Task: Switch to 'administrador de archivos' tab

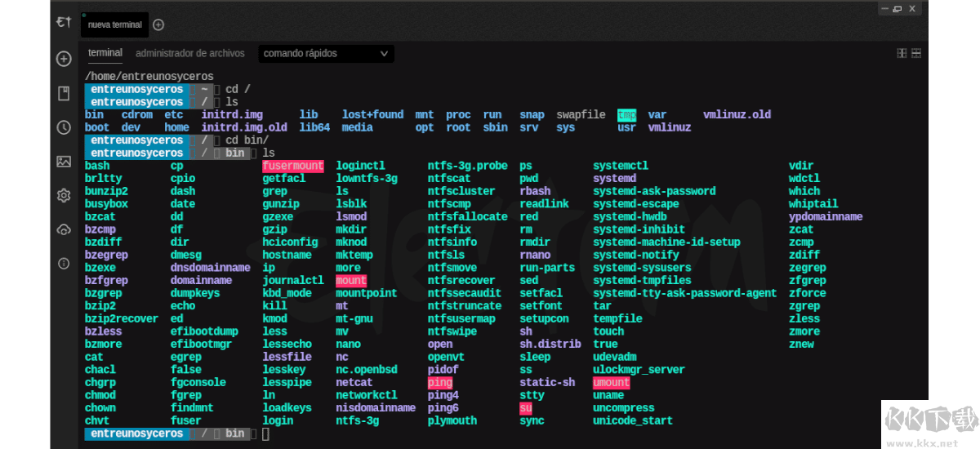Action: 189,53
